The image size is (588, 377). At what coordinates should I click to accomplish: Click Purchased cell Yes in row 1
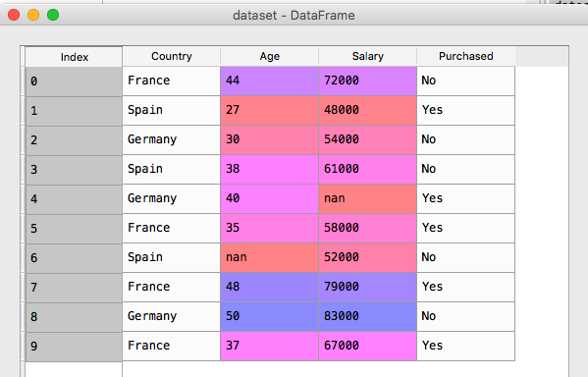click(x=466, y=110)
